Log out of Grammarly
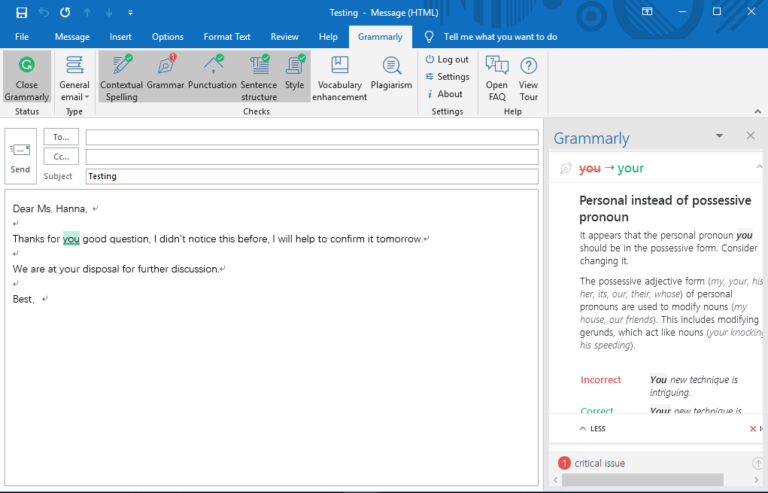This screenshot has width=768, height=493. [447, 59]
